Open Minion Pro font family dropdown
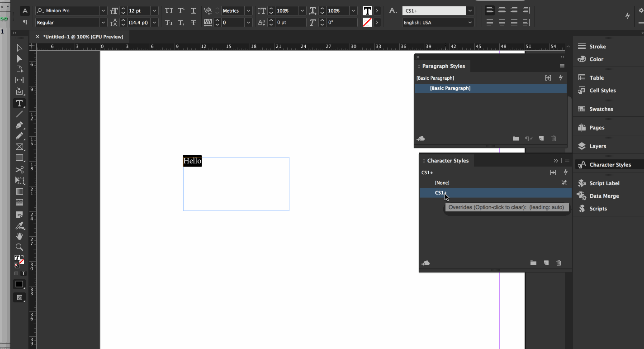Screen dimensions: 644x349 tap(103, 10)
